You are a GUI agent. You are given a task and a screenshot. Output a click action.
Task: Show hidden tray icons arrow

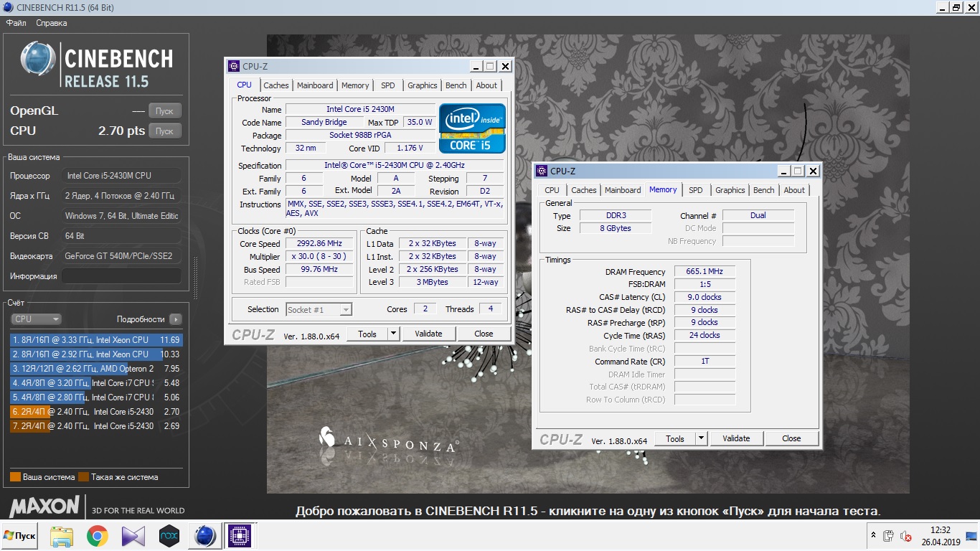[873, 535]
